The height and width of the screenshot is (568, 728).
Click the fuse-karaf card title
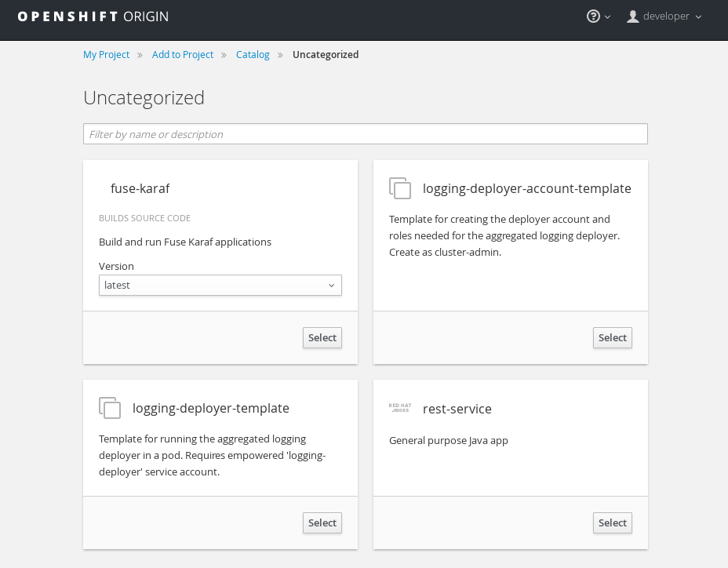click(x=140, y=188)
